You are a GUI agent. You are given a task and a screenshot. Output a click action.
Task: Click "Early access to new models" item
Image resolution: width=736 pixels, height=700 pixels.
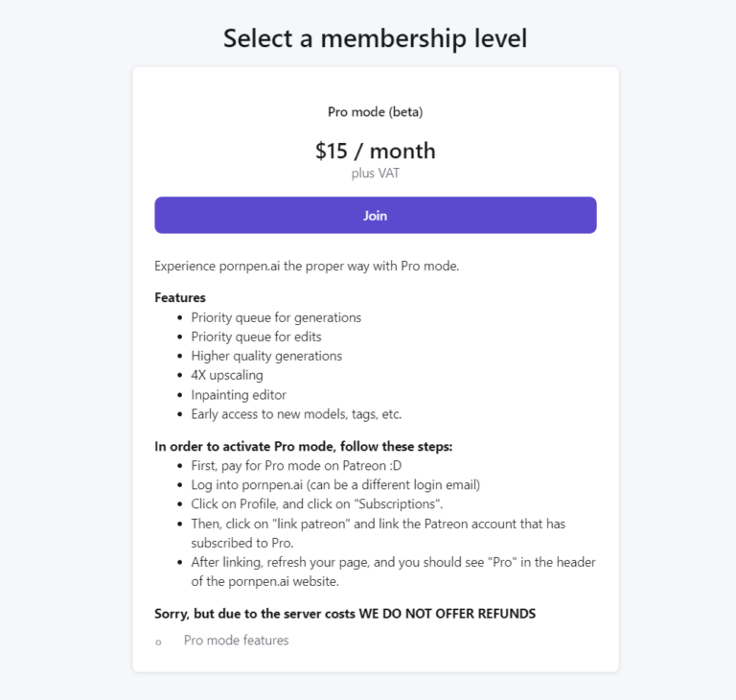(x=296, y=414)
